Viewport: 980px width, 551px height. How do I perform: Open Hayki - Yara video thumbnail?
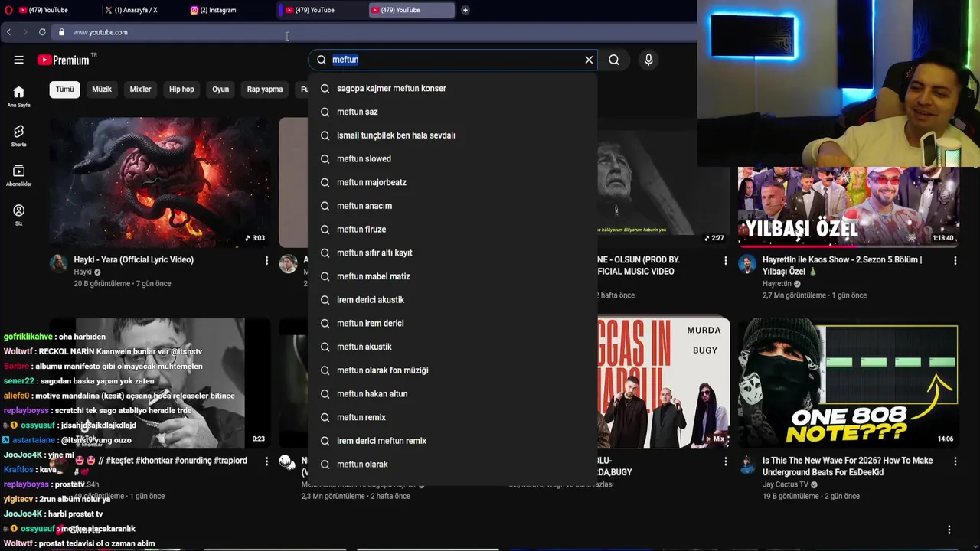160,182
